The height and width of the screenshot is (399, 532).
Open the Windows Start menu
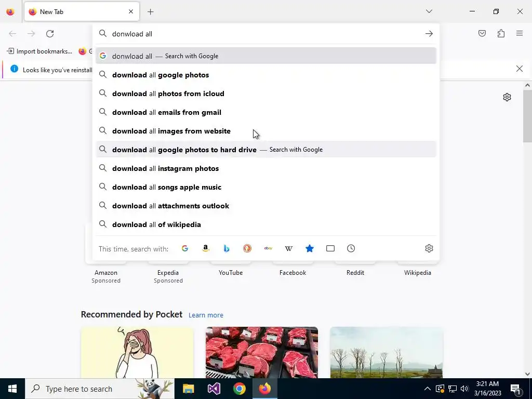click(12, 389)
